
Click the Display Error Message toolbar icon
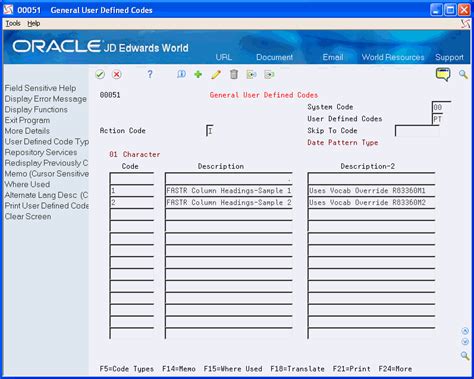[x=181, y=74]
